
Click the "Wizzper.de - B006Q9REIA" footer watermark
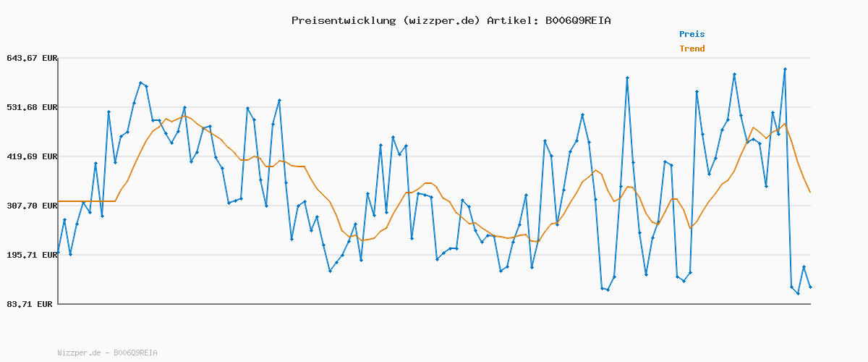[107, 353]
